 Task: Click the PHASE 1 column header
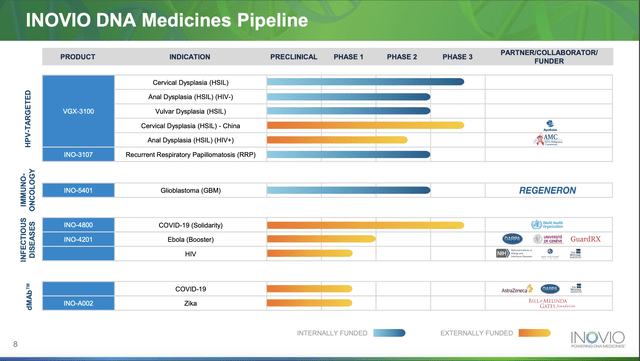coord(348,57)
